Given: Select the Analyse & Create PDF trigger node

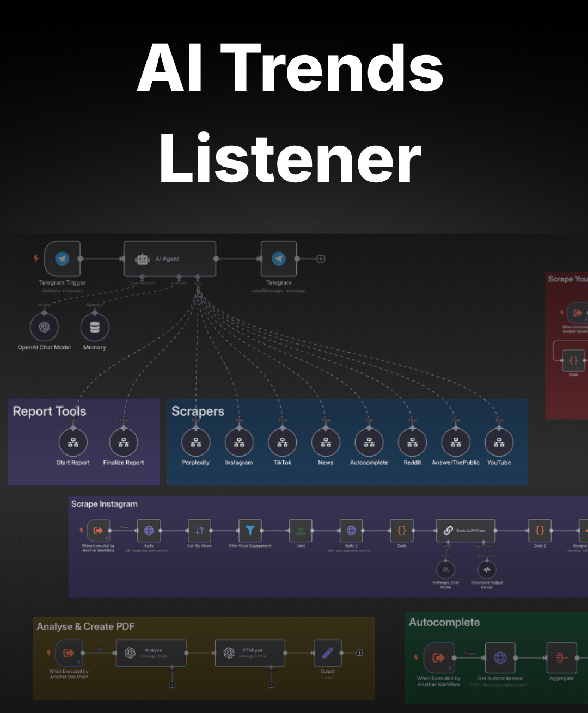Looking at the screenshot, I should click(69, 653).
